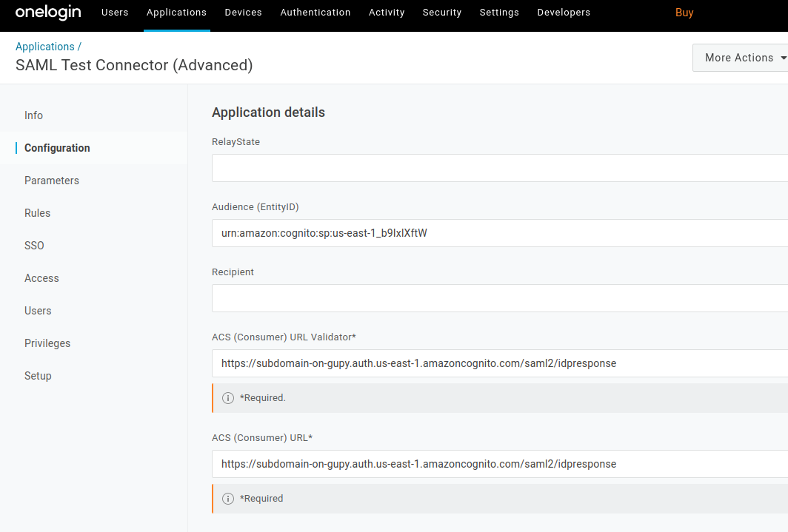Image resolution: width=788 pixels, height=532 pixels.
Task: Click the "Audience (EntityID)" label
Action: (x=256, y=207)
